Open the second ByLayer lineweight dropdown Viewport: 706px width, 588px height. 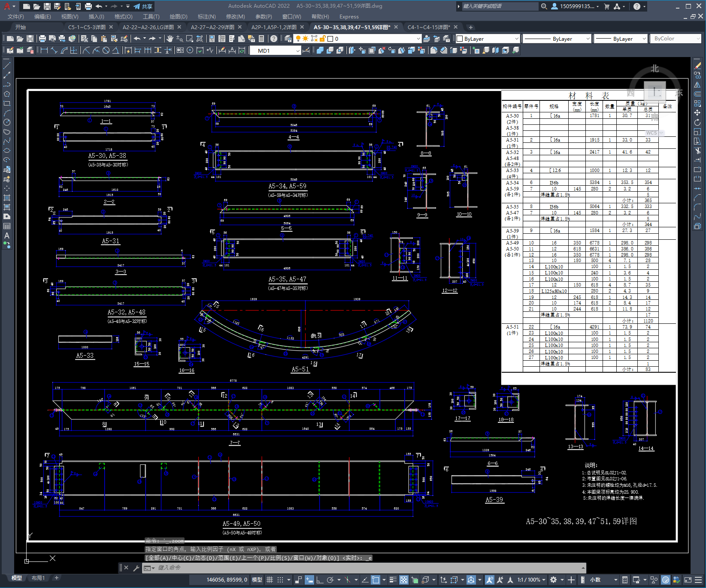click(644, 39)
